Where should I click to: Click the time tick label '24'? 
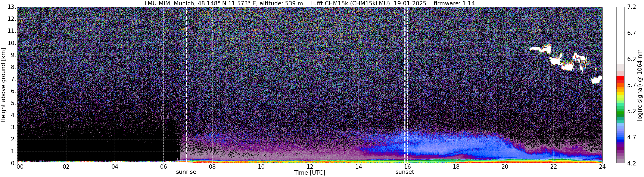[602, 167]
